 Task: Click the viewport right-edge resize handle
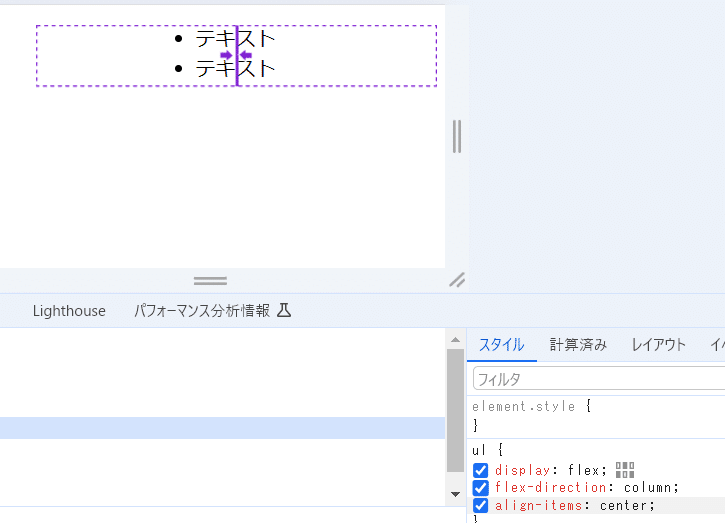[x=457, y=136]
